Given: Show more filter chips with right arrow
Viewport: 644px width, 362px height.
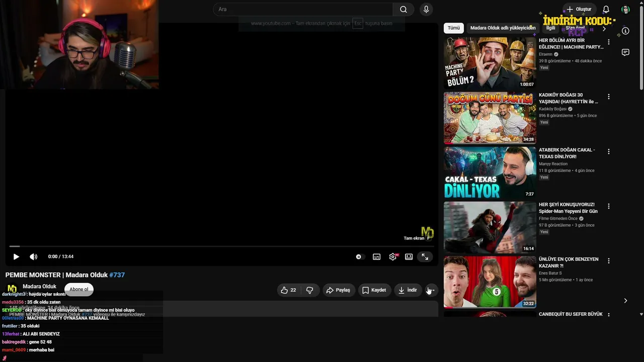Looking at the screenshot, I should (x=604, y=29).
